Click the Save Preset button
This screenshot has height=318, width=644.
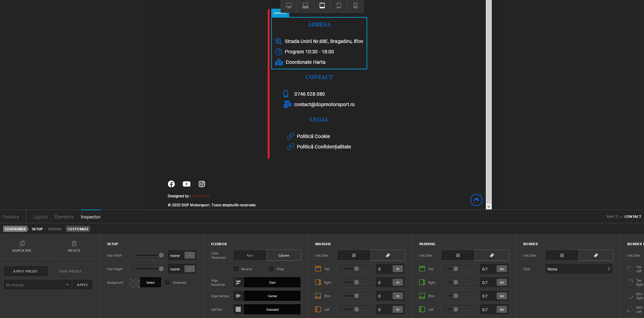click(70, 271)
